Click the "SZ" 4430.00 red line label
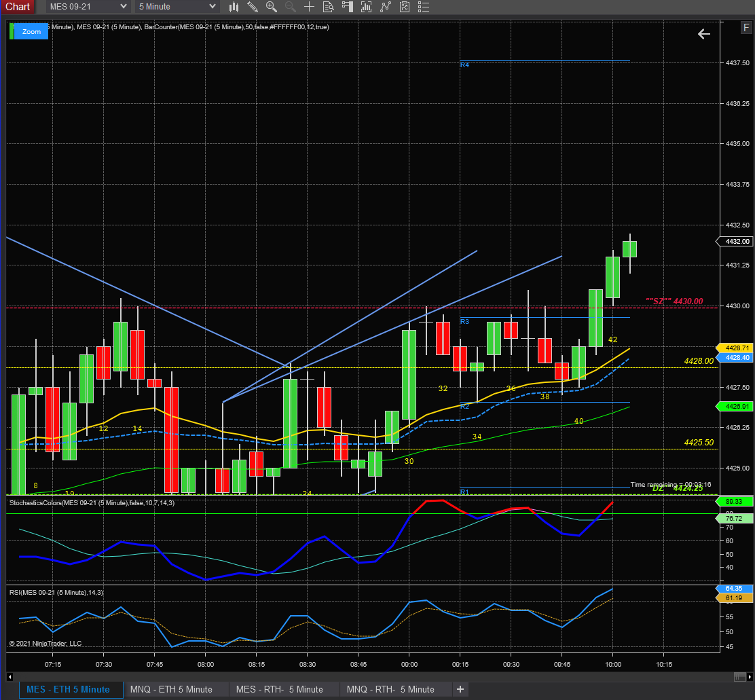 [x=674, y=301]
